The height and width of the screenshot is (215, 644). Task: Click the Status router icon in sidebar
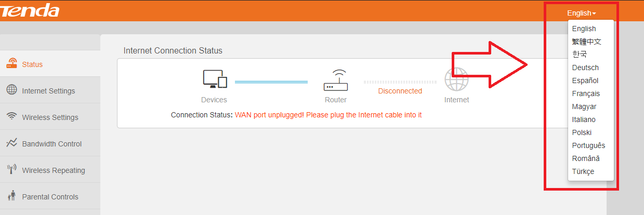coord(11,63)
